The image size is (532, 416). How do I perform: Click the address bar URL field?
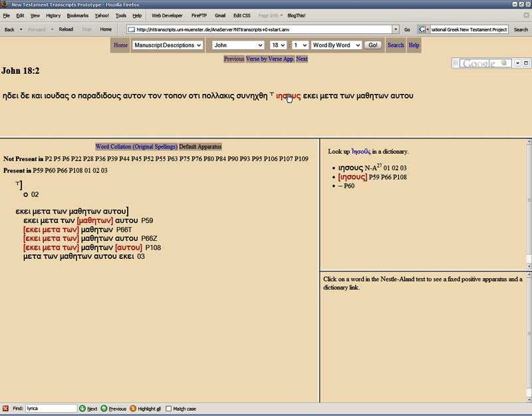[x=263, y=29]
